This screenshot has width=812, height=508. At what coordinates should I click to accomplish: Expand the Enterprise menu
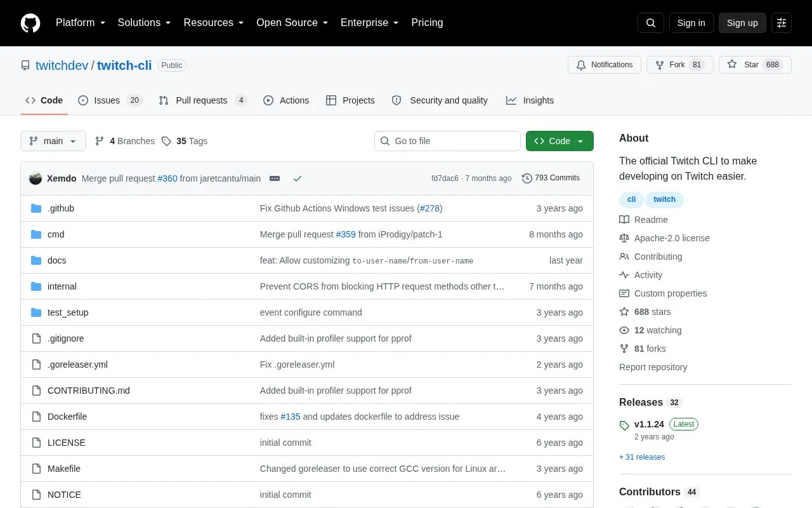click(369, 23)
